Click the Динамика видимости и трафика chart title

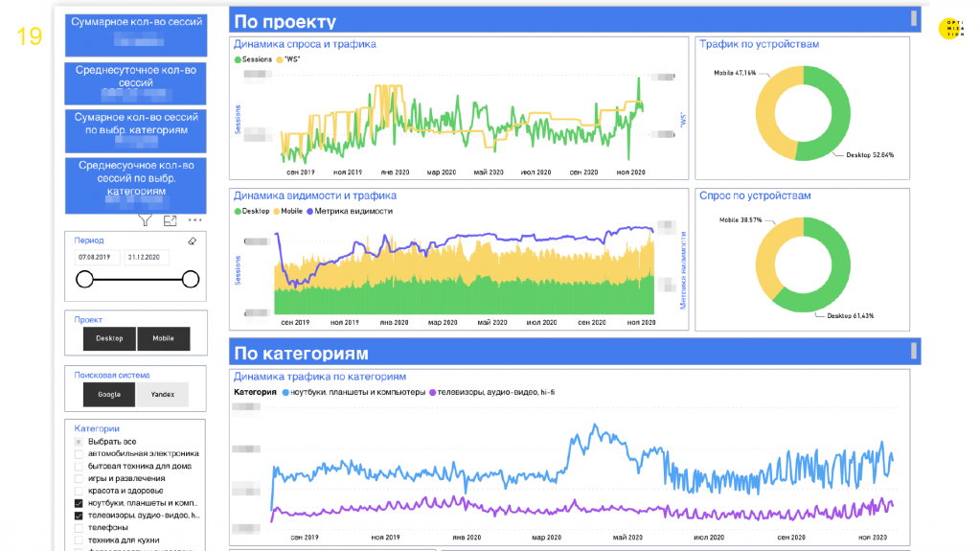click(315, 195)
